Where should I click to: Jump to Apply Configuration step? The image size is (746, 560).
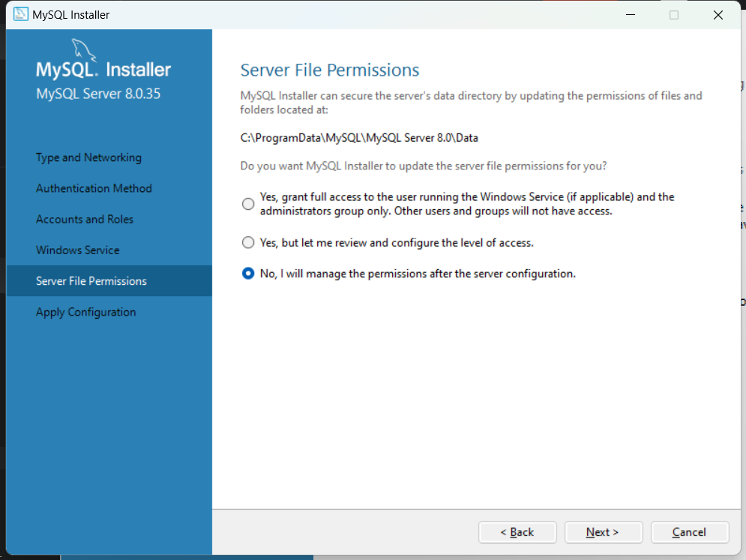[86, 312]
